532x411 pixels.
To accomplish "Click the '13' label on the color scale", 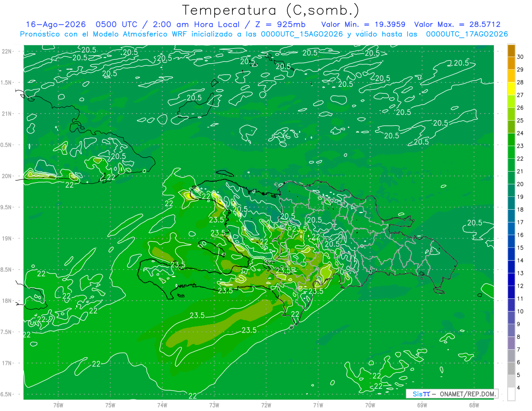I will (520, 273).
